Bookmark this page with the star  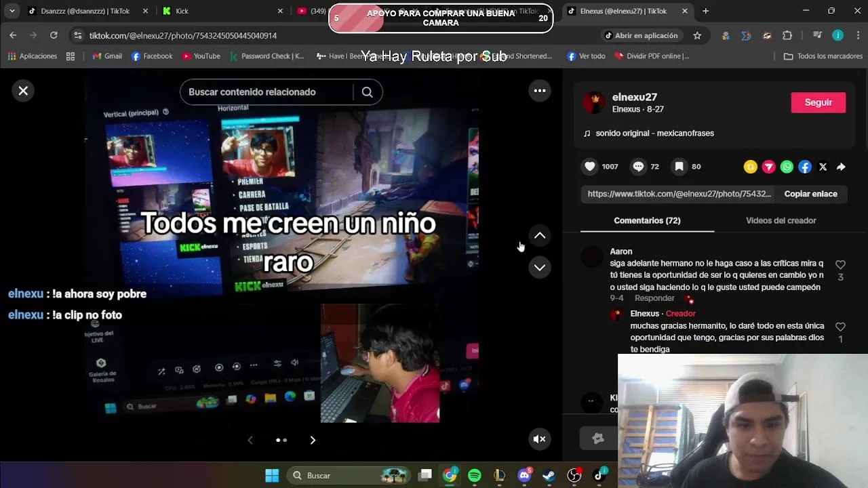pyautogui.click(x=697, y=35)
